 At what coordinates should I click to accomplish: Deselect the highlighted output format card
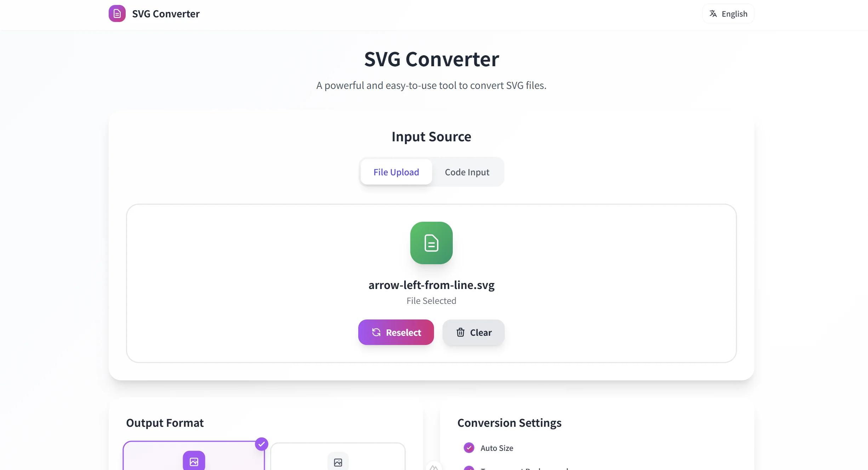point(194,455)
